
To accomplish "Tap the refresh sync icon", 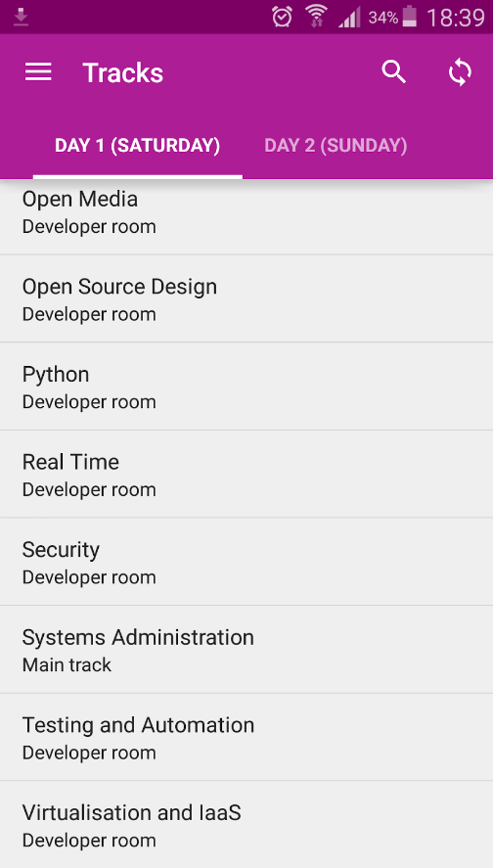I will click(x=460, y=72).
